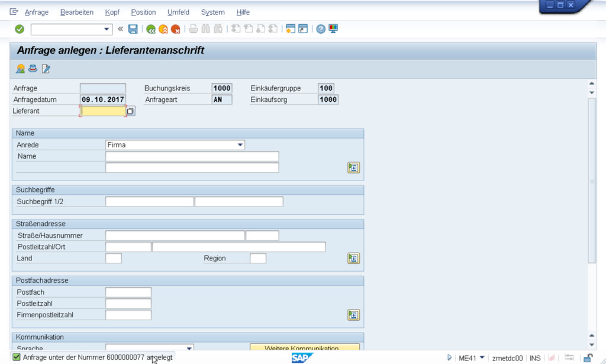This screenshot has width=606, height=364.
Task: Open the Umfeld menu
Action: [178, 12]
